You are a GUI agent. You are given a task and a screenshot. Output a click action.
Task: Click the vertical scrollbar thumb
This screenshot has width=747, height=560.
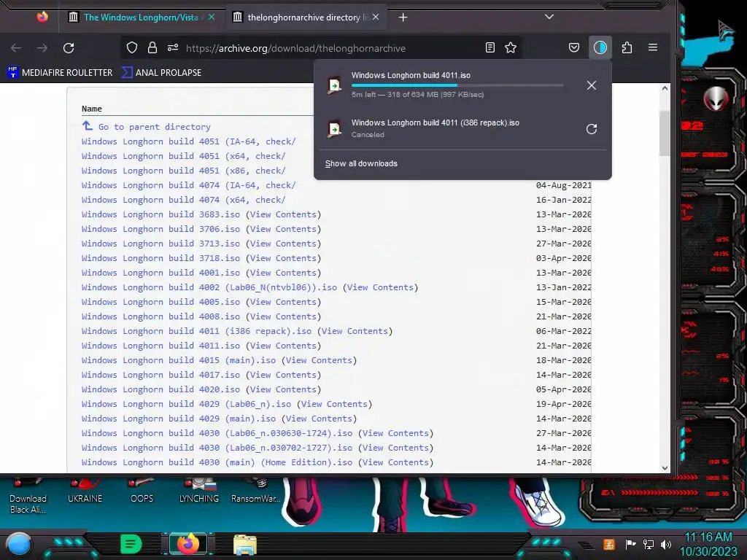tap(665, 133)
